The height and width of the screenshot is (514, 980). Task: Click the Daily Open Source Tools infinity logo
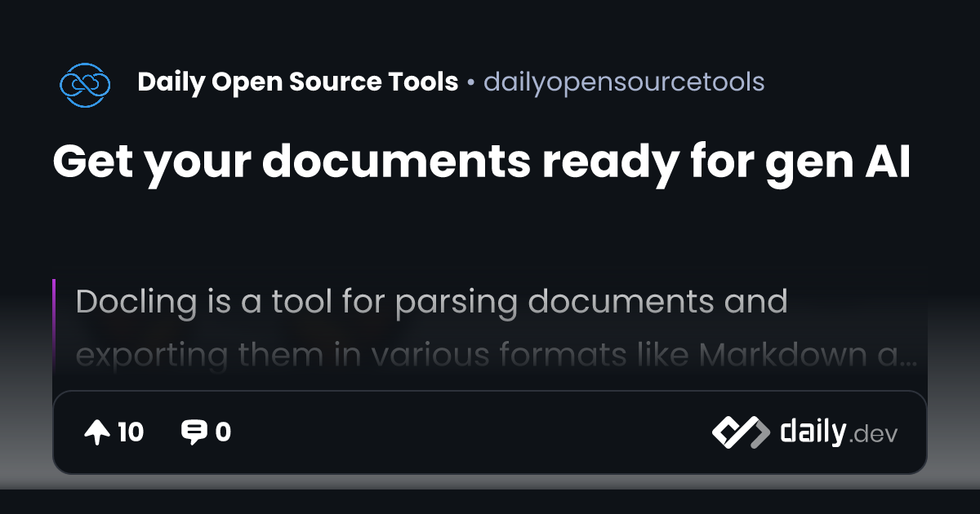tap(85, 83)
